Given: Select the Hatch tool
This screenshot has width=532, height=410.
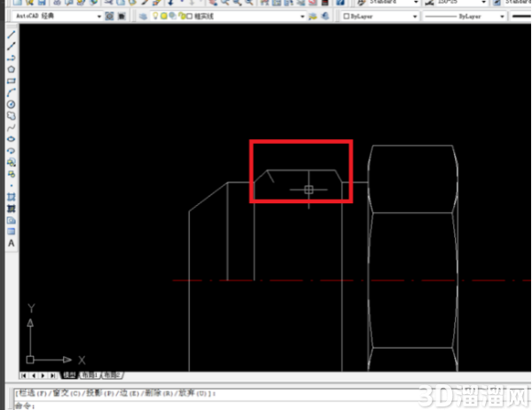Looking at the screenshot, I should pyautogui.click(x=12, y=197).
